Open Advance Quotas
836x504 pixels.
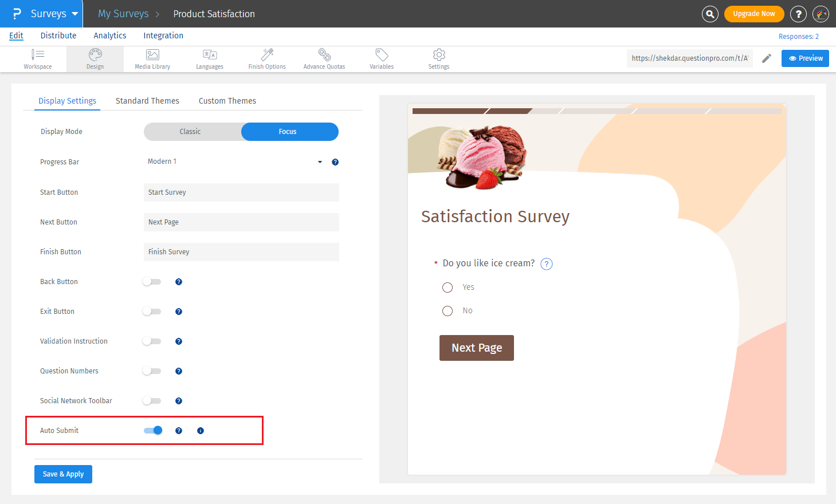click(x=324, y=59)
